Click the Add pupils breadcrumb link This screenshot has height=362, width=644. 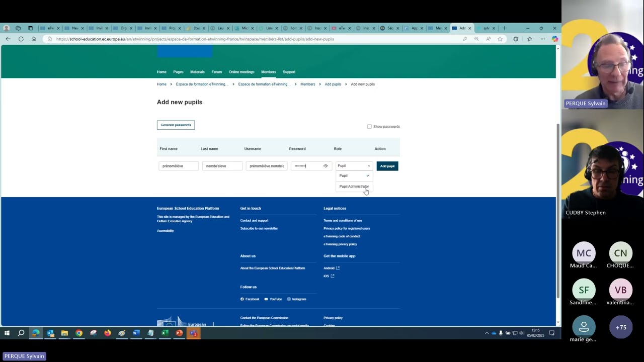[x=333, y=84]
